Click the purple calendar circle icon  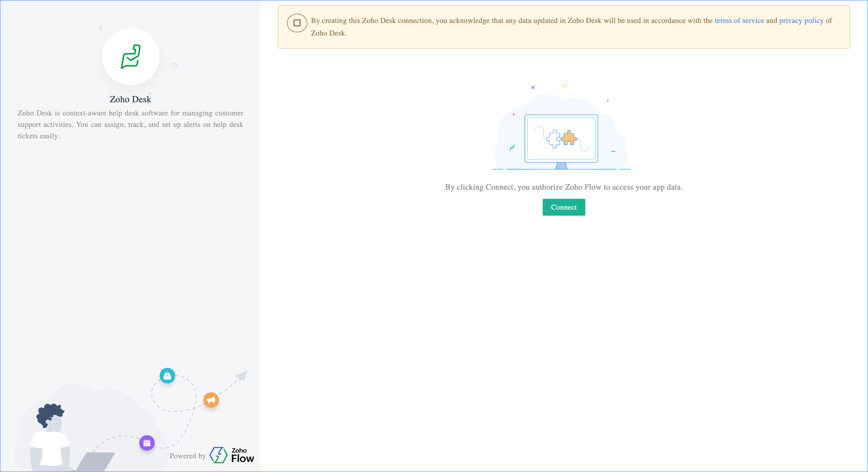147,443
